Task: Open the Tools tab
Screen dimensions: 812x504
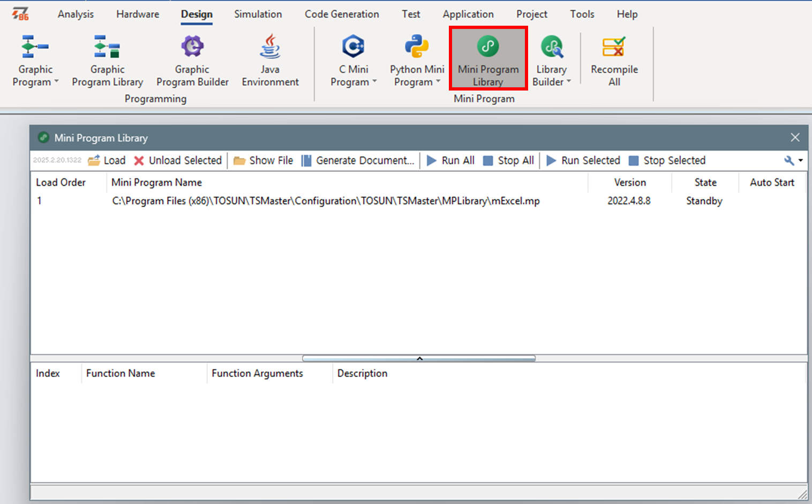Action: pyautogui.click(x=582, y=14)
